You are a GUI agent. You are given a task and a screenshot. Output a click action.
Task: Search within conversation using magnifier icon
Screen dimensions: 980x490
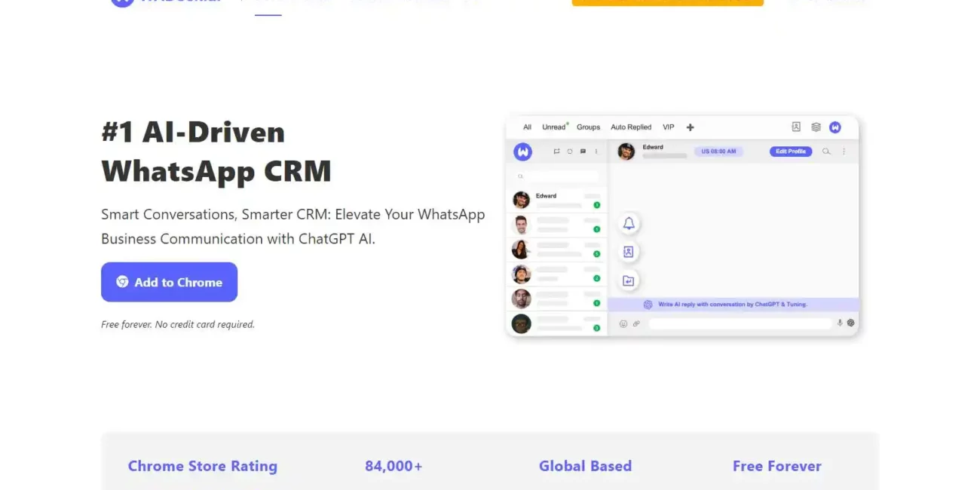click(826, 152)
